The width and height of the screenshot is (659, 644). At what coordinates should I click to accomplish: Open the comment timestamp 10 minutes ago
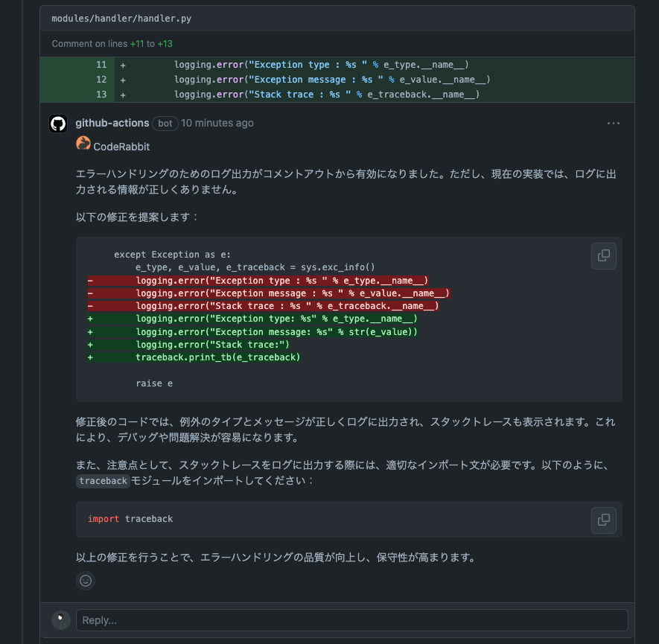pos(217,123)
